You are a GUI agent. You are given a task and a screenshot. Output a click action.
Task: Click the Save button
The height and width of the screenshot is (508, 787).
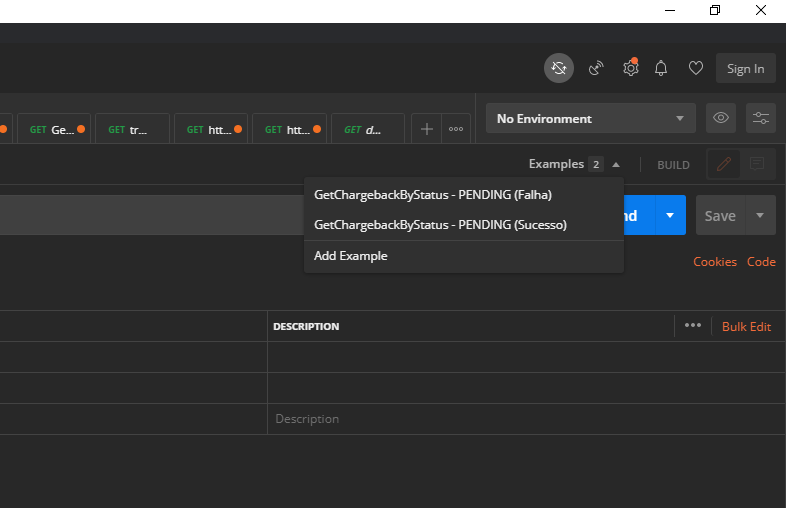[x=720, y=216]
